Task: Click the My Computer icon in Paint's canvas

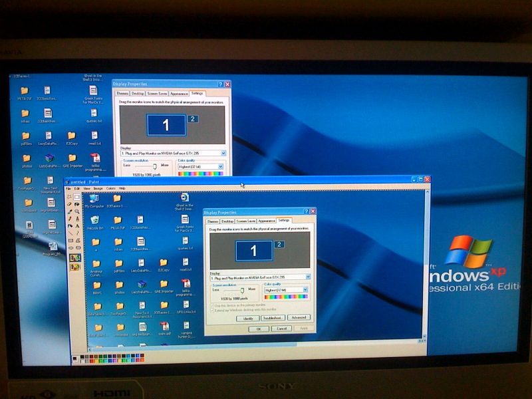Action: point(94,201)
